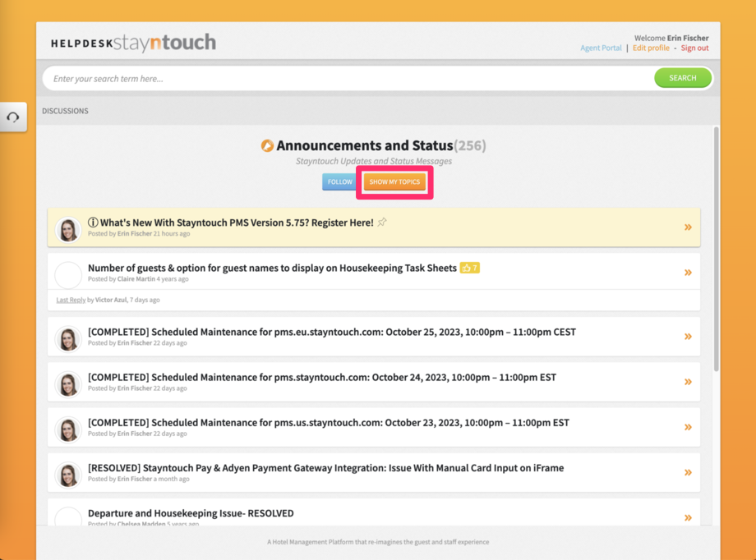
Task: Click the Stayntouch Updates and Status Messages subtitle
Action: (374, 161)
